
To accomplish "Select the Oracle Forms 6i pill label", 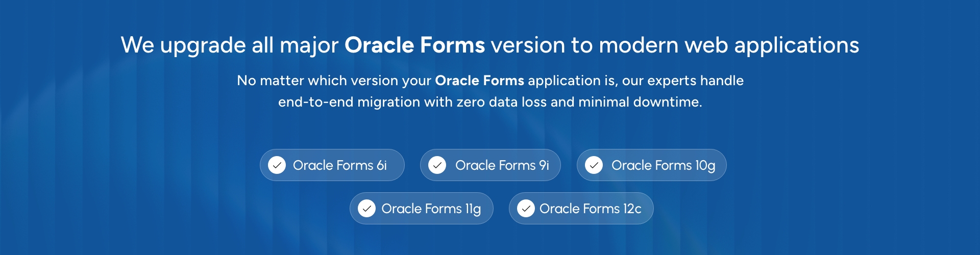I will 339,165.
